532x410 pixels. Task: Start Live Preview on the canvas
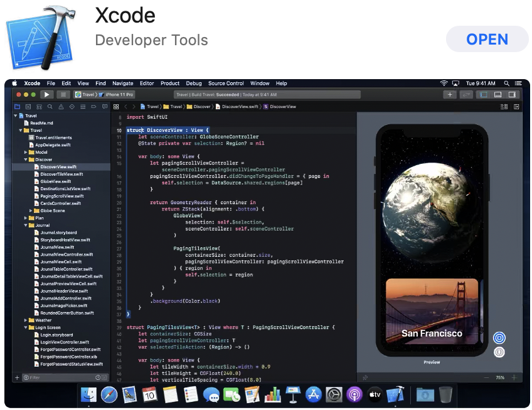(499, 338)
